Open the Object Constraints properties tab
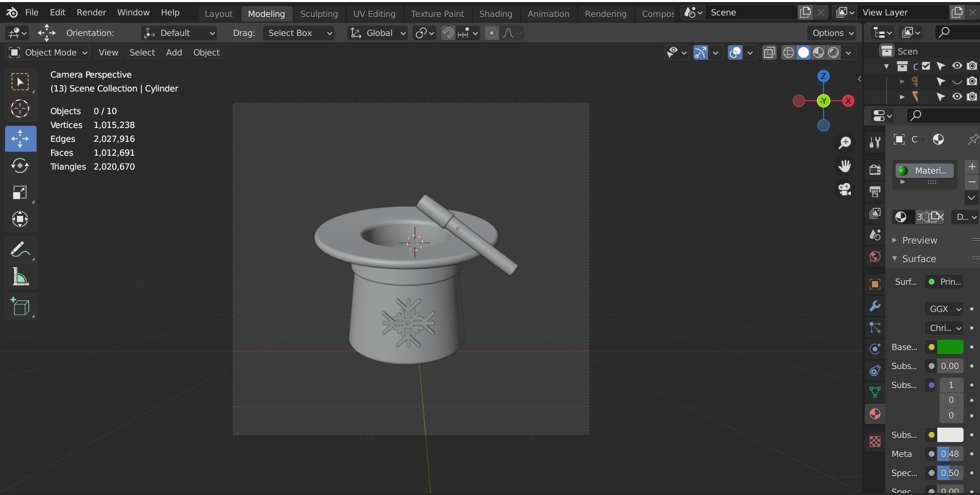980x495 pixels. [875, 371]
